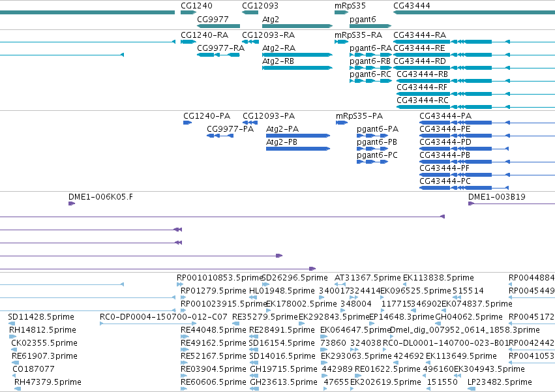Select EST SD26296.5prime
555x392 pixels.
[x=295, y=278]
